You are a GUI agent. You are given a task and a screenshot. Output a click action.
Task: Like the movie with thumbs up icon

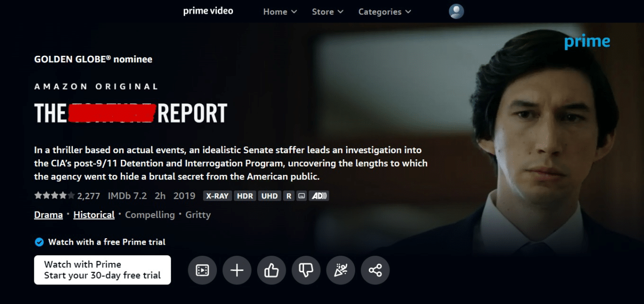pos(271,270)
